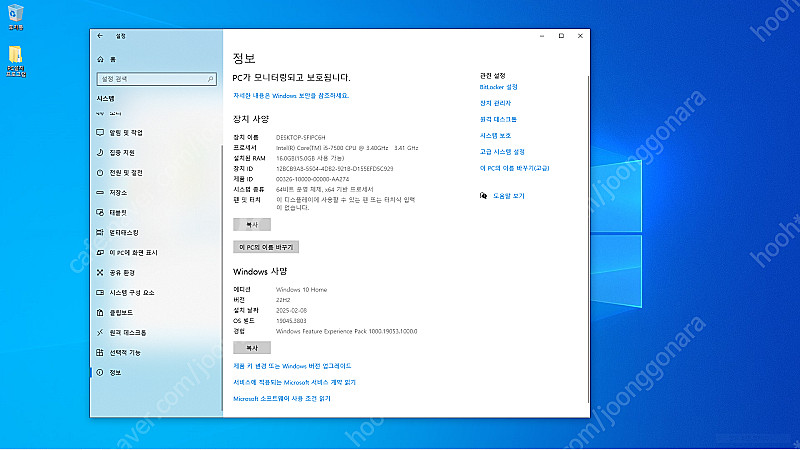This screenshot has width=800, height=450.
Task: Click product ID 00326-10000-00000-AA274
Action: pos(312,179)
